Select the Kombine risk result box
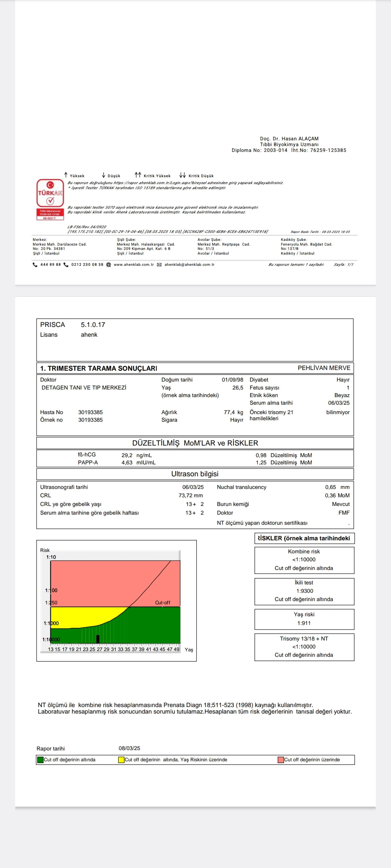391x868 pixels. pos(304,560)
